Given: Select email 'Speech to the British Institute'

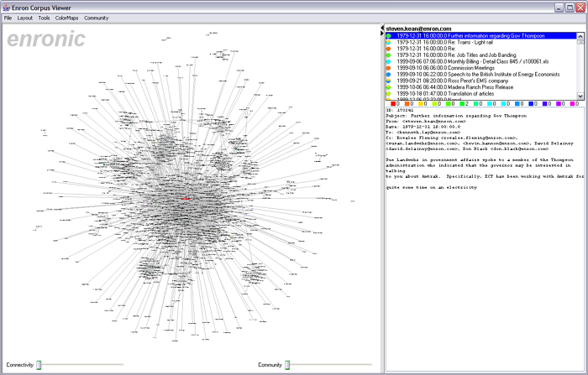Looking at the screenshot, I should point(481,74).
